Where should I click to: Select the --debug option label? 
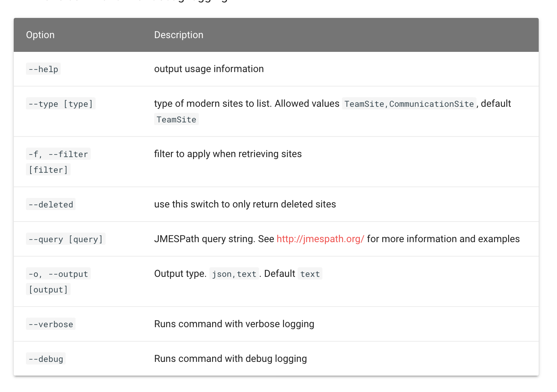[x=45, y=358]
